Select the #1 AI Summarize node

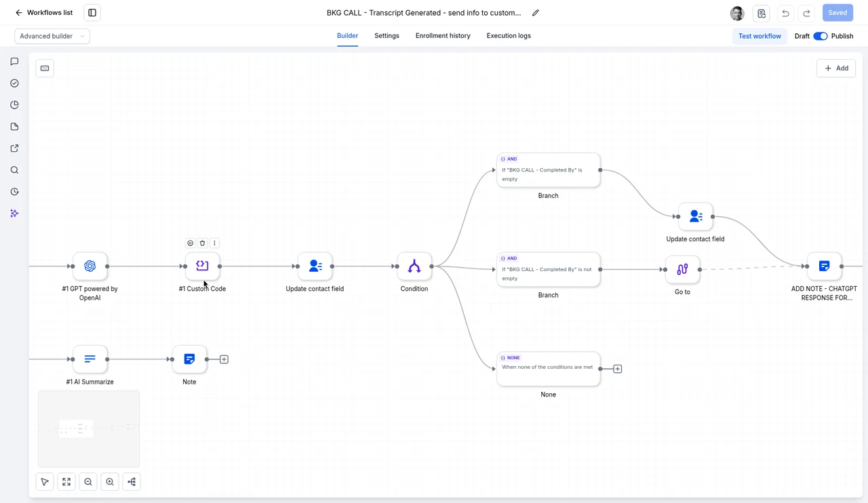pos(90,359)
